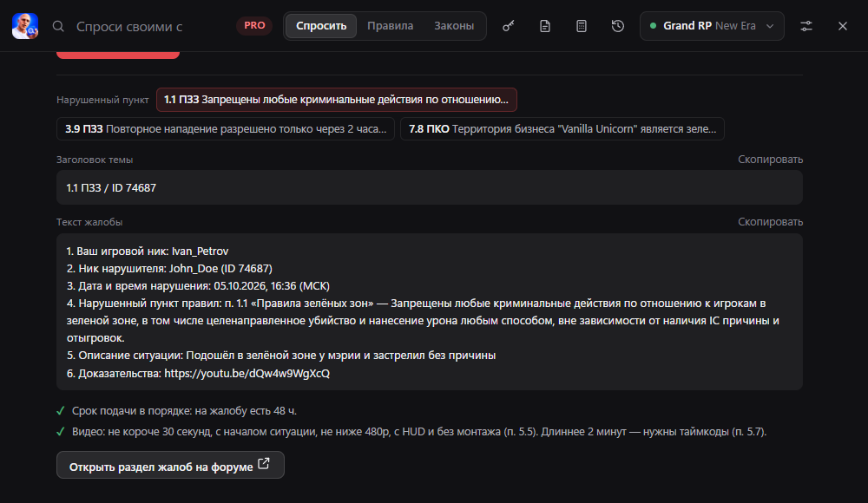Viewport: 868px width, 503px height.
Task: Click the note "Видео: не короче 30 секунд"
Action: coord(419,432)
